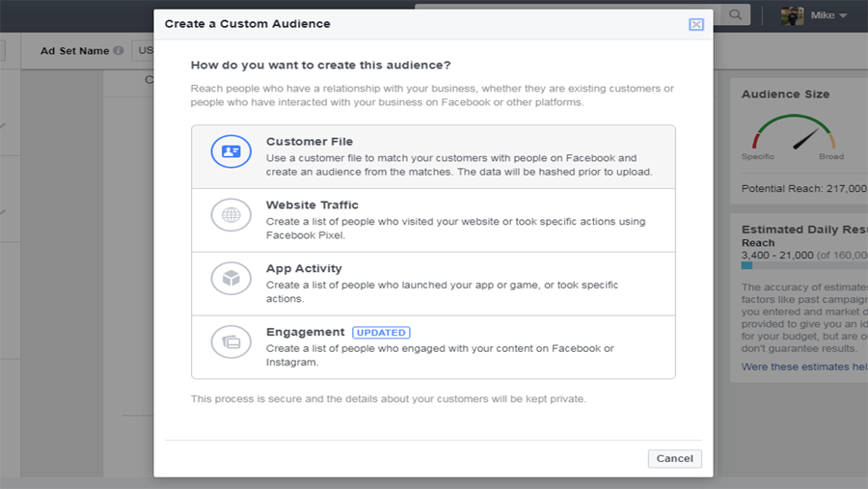Open Mike's profile picture in header

click(x=792, y=15)
